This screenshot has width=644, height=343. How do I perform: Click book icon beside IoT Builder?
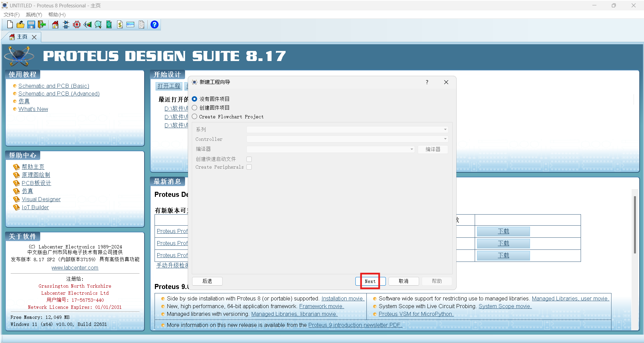pyautogui.click(x=16, y=207)
